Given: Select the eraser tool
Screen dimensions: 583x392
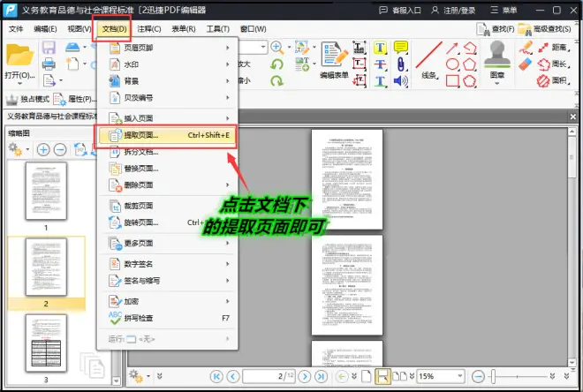Looking at the screenshot, I should 526,64.
